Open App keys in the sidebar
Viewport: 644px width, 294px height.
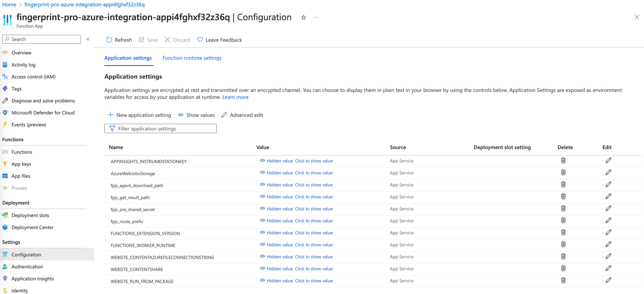coord(21,164)
